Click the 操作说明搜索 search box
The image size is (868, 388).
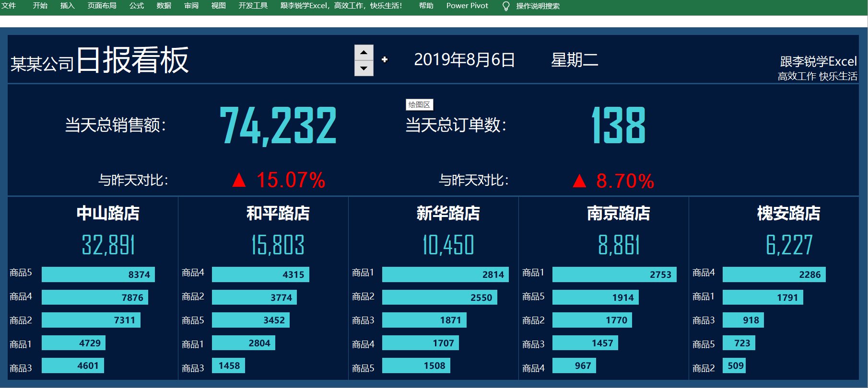(538, 6)
